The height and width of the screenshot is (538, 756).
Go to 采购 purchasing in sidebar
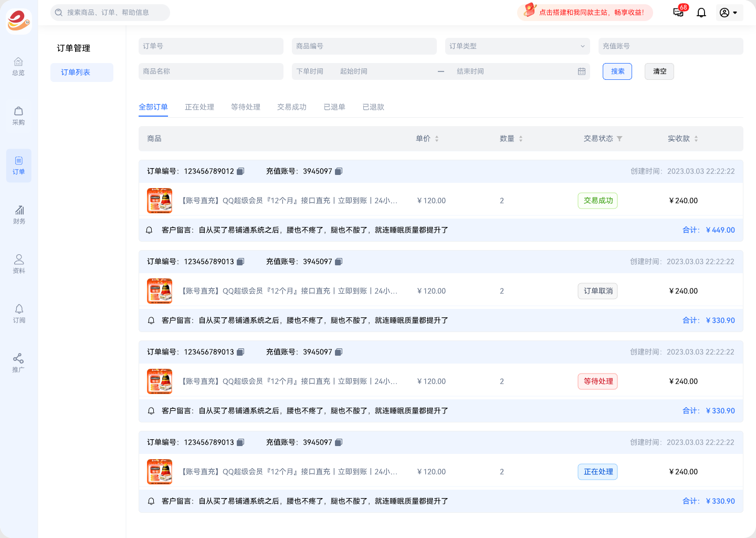pos(18,116)
